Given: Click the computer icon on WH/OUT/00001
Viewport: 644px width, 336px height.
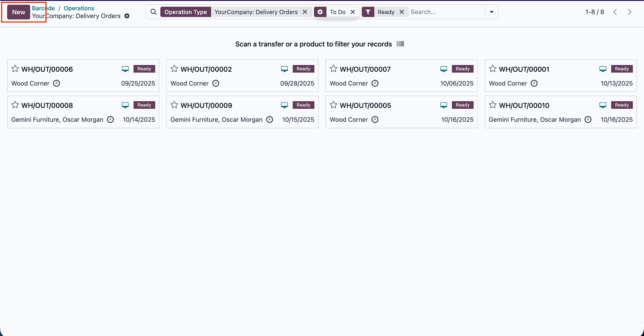Looking at the screenshot, I should [603, 69].
